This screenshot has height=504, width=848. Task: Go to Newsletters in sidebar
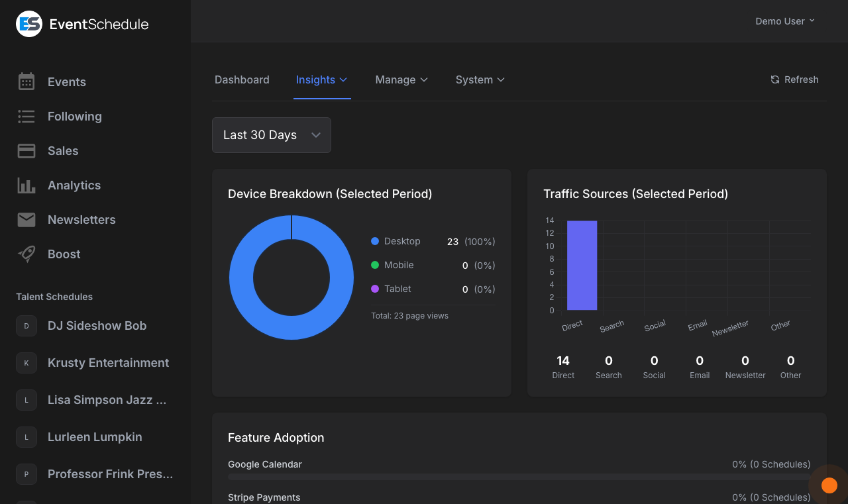81,220
